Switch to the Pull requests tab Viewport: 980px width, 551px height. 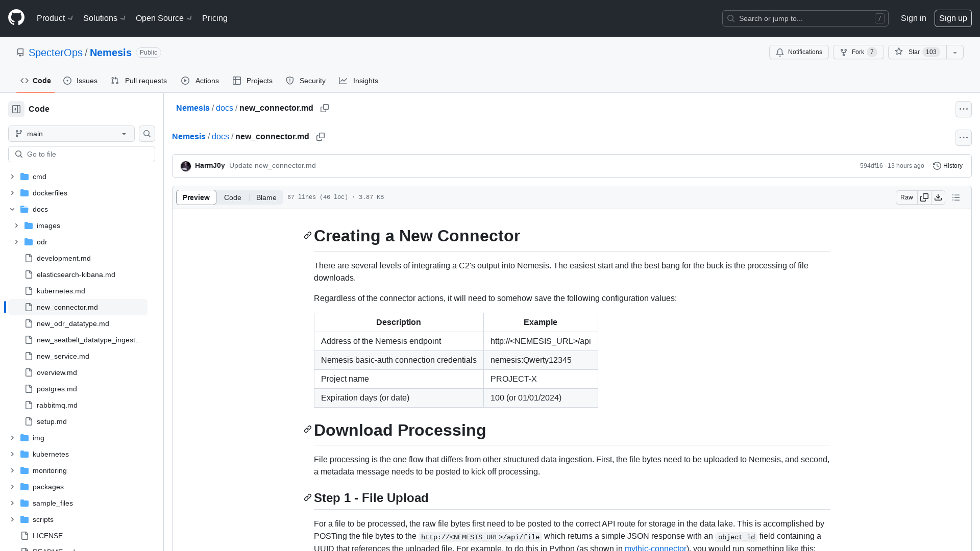tap(139, 81)
